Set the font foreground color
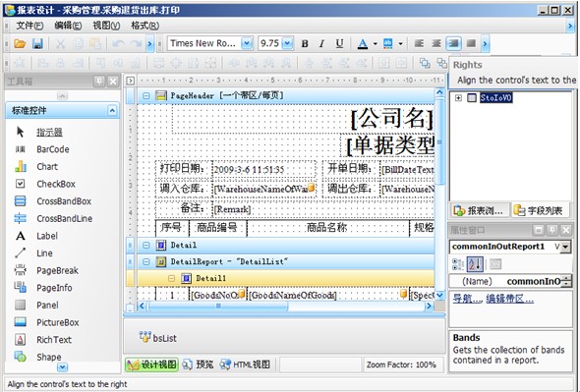Viewport: 580px width, 392px height. [x=363, y=43]
